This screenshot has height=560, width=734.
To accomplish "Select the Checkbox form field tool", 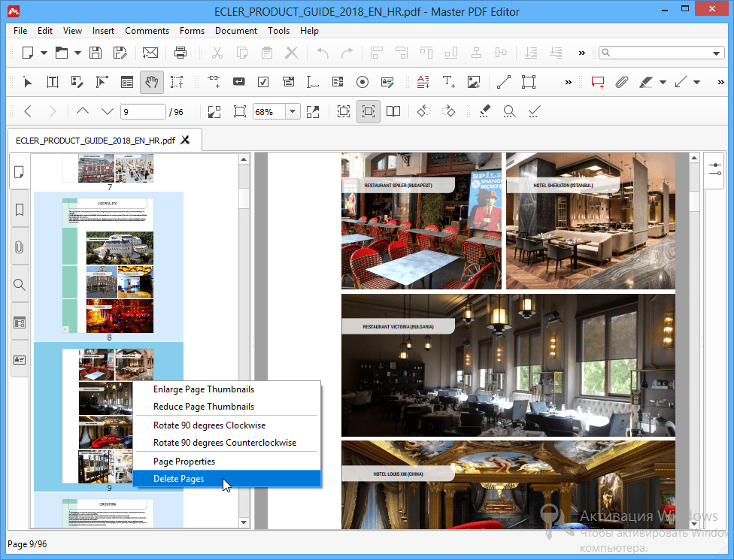I will 263,82.
